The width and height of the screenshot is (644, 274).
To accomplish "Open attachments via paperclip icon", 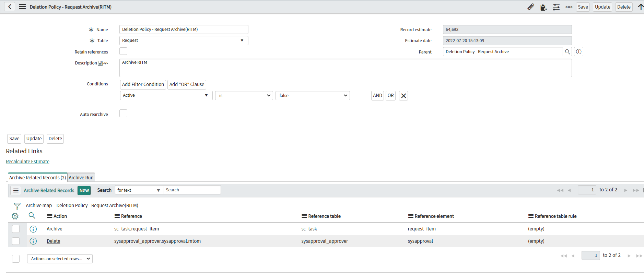I will pyautogui.click(x=531, y=7).
